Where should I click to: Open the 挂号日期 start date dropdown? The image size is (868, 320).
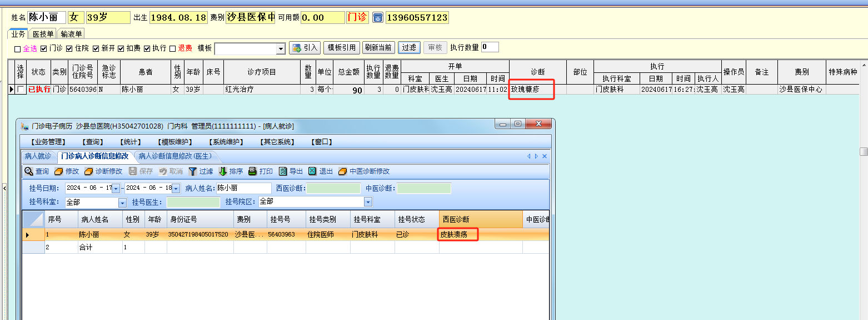tap(116, 188)
